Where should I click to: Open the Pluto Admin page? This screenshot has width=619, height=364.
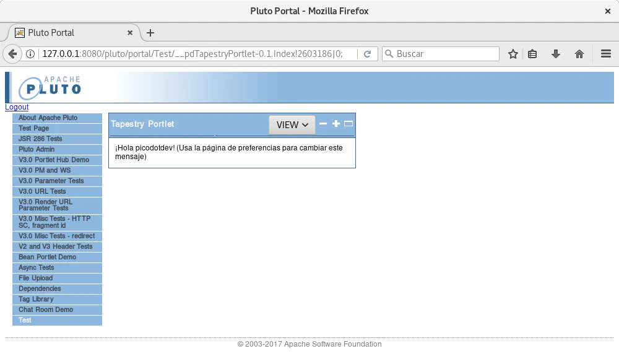coord(37,149)
